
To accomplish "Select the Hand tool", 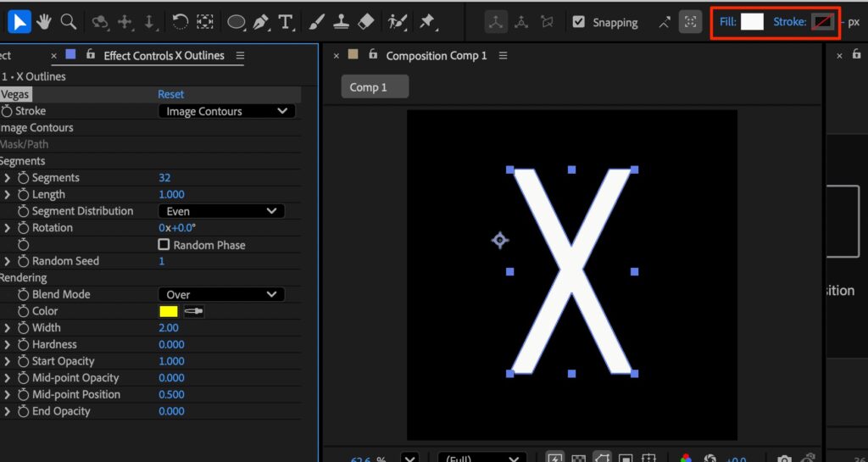I will point(44,22).
